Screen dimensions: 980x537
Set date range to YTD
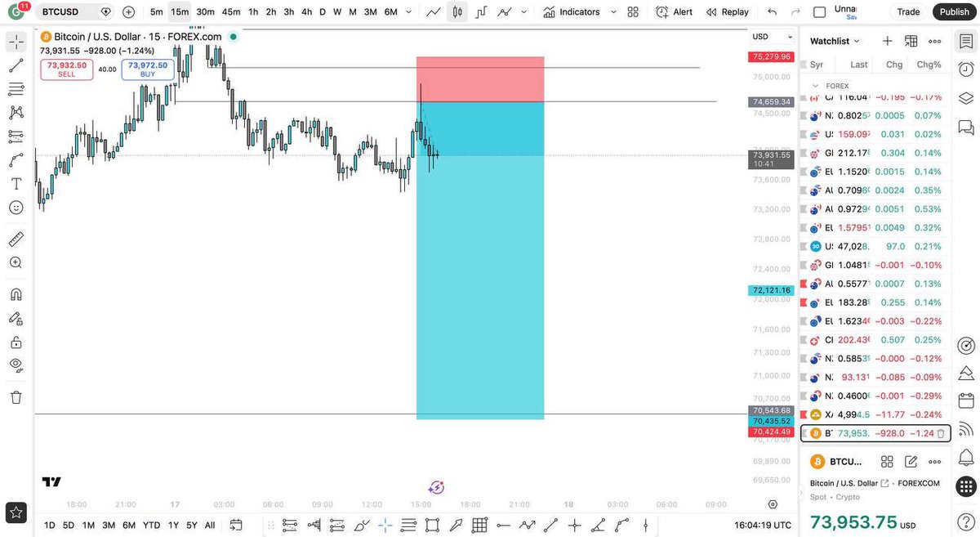coord(151,525)
